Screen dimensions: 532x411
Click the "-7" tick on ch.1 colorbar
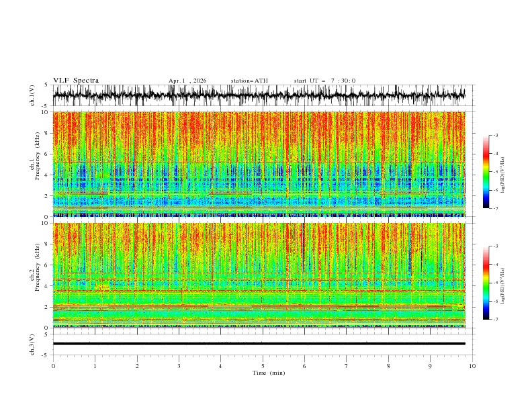click(495, 208)
